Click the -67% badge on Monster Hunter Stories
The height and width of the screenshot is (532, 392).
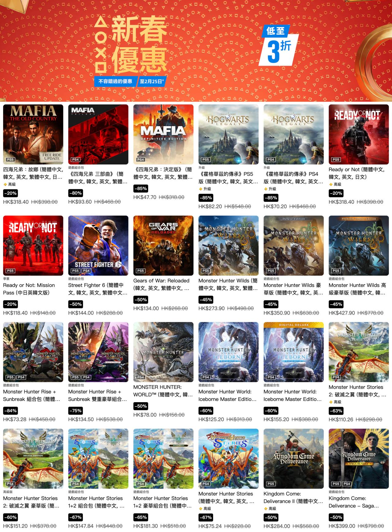(x=206, y=517)
